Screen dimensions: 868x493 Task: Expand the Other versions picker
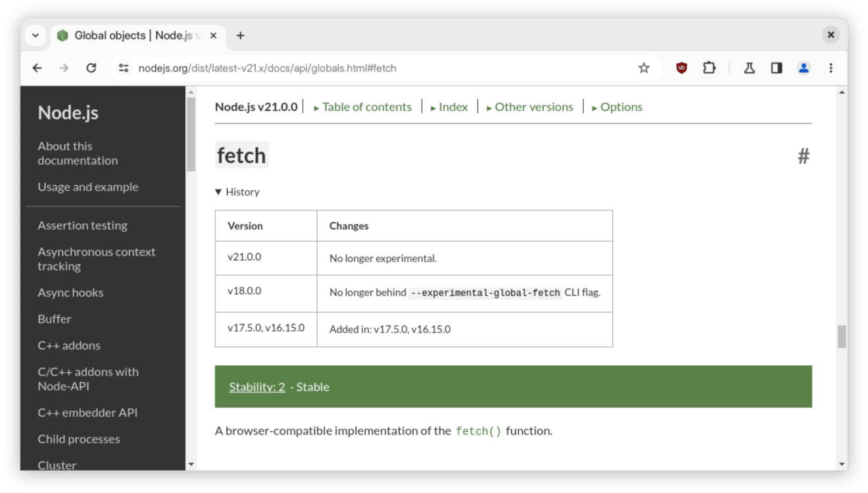[529, 107]
